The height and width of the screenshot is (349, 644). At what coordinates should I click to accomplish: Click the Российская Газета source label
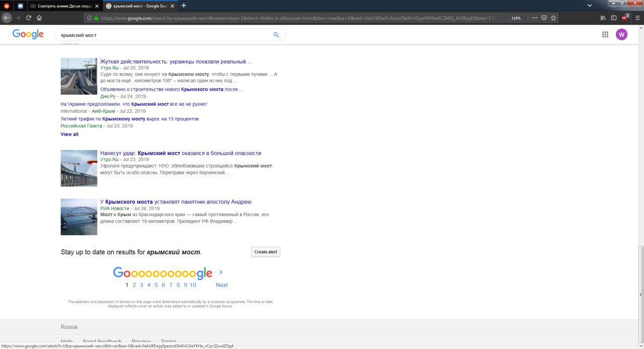81,126
